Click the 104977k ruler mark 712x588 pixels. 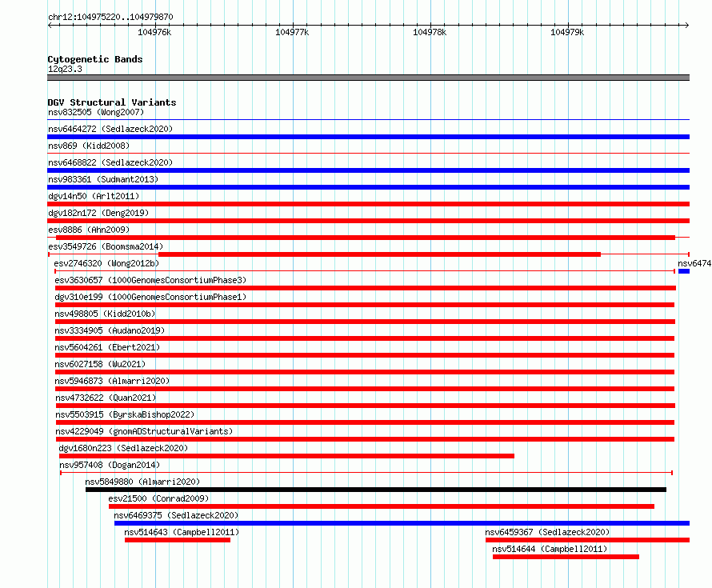pyautogui.click(x=292, y=32)
